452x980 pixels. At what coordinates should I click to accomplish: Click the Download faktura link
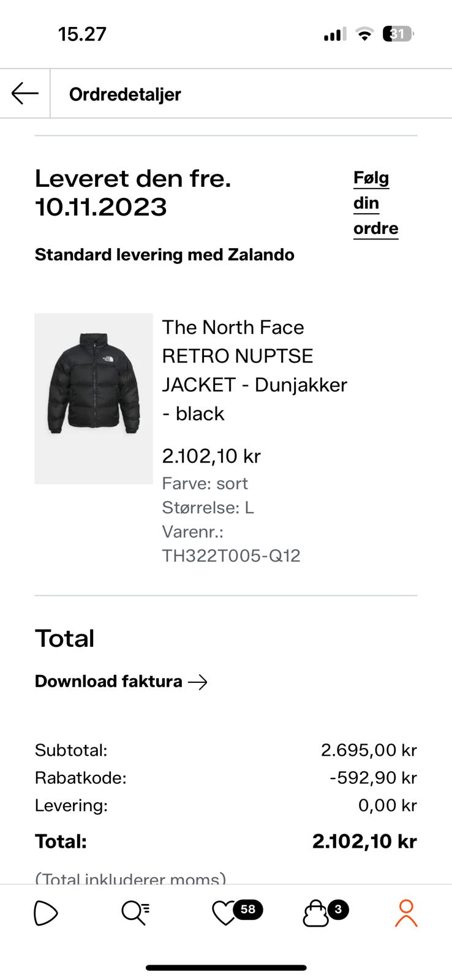108,682
